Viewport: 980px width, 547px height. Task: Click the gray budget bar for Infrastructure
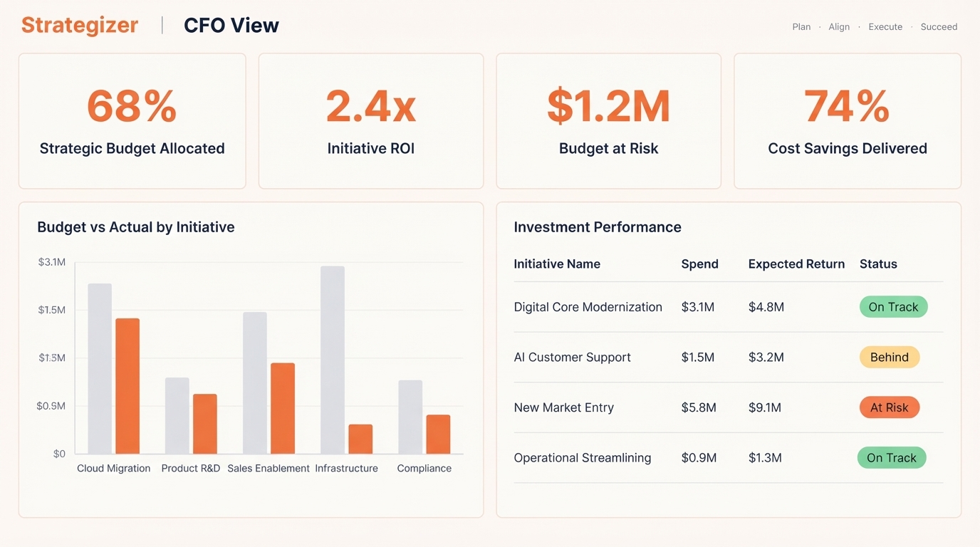(333, 360)
